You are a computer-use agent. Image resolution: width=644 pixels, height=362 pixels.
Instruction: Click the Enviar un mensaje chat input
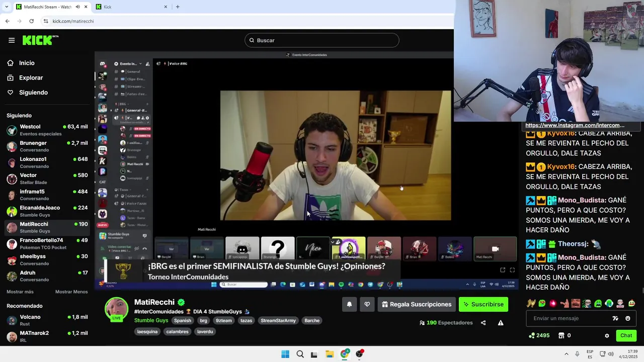[570, 318]
